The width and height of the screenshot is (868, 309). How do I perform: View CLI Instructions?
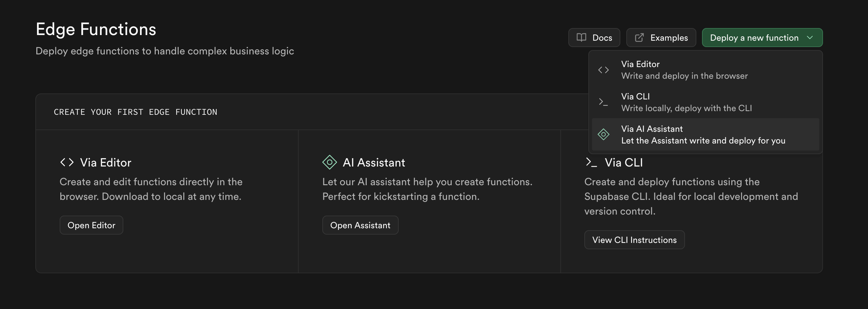pos(634,240)
